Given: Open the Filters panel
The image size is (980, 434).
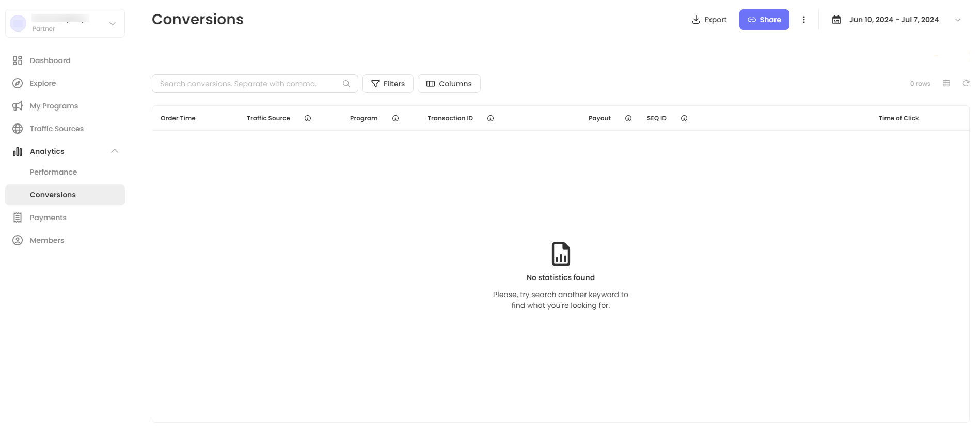Looking at the screenshot, I should [388, 84].
